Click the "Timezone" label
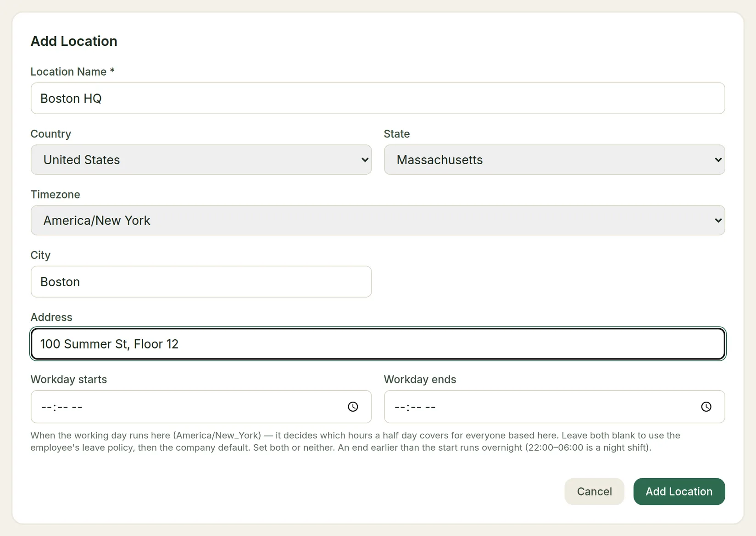The width and height of the screenshot is (756, 536). [55, 194]
